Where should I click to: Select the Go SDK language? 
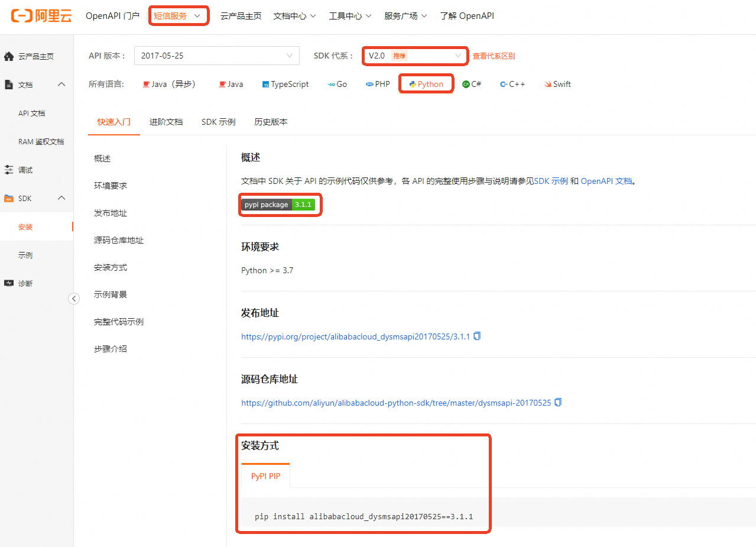click(x=336, y=84)
